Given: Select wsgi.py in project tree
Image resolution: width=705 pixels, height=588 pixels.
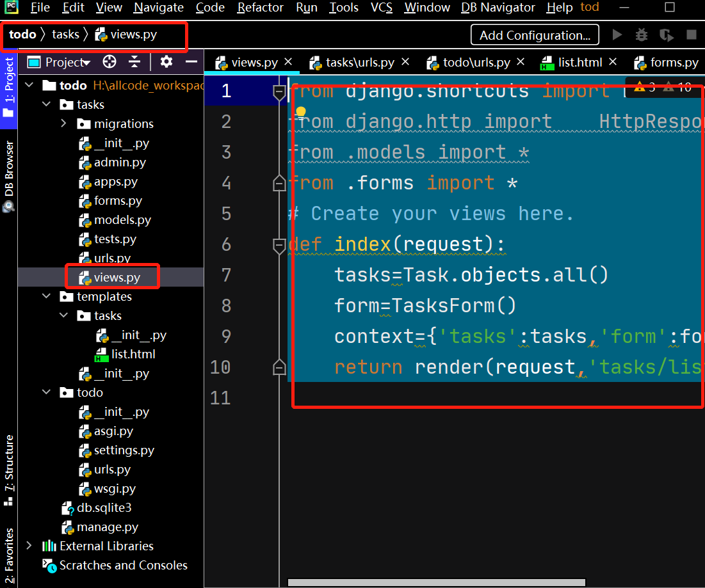Looking at the screenshot, I should (107, 488).
